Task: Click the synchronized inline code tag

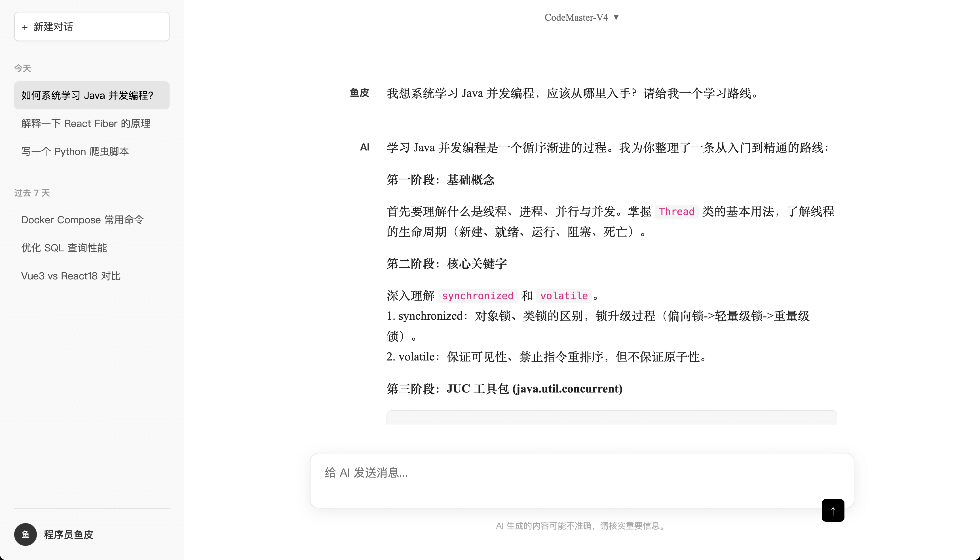Action: [478, 296]
